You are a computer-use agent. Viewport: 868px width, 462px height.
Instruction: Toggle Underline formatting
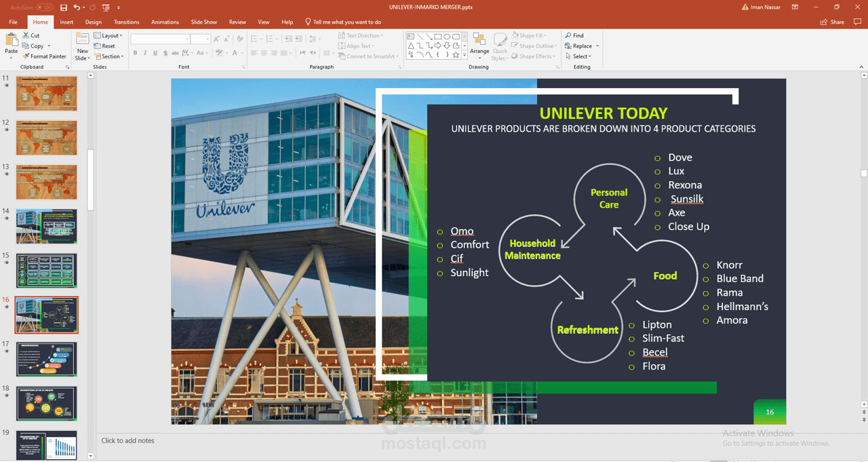pos(155,53)
